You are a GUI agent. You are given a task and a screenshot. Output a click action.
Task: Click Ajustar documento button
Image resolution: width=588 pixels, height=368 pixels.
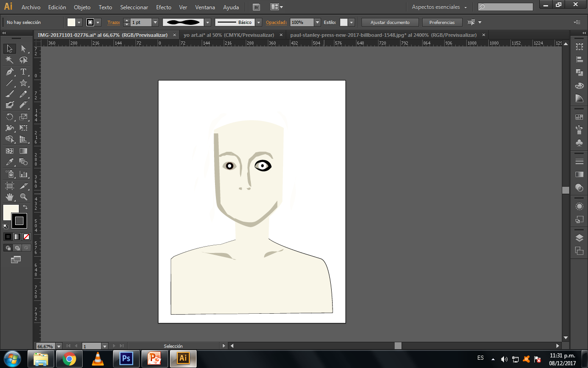tap(390, 22)
